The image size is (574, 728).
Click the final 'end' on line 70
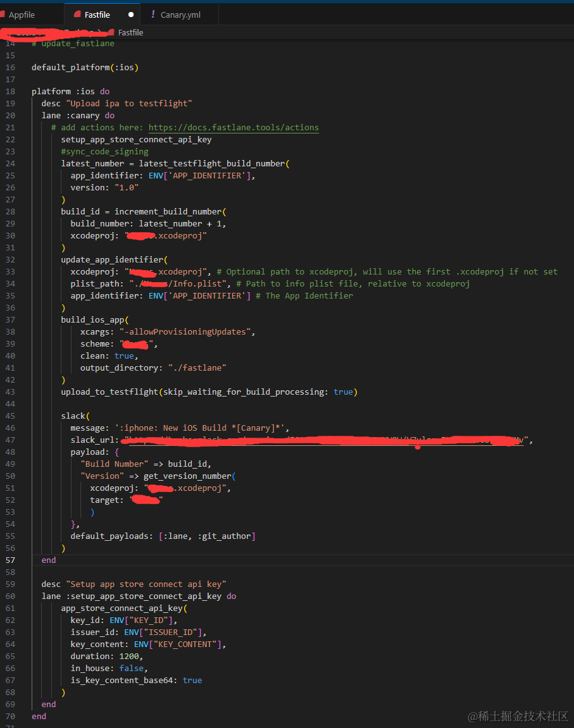(x=39, y=717)
